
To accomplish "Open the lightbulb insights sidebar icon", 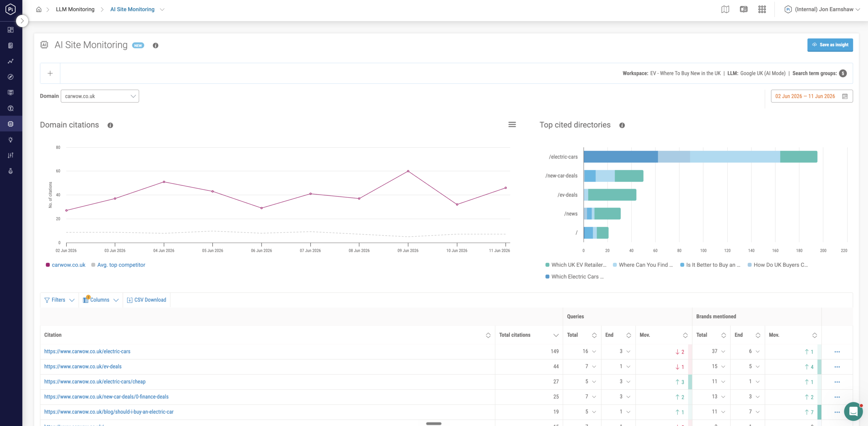I will point(11,140).
